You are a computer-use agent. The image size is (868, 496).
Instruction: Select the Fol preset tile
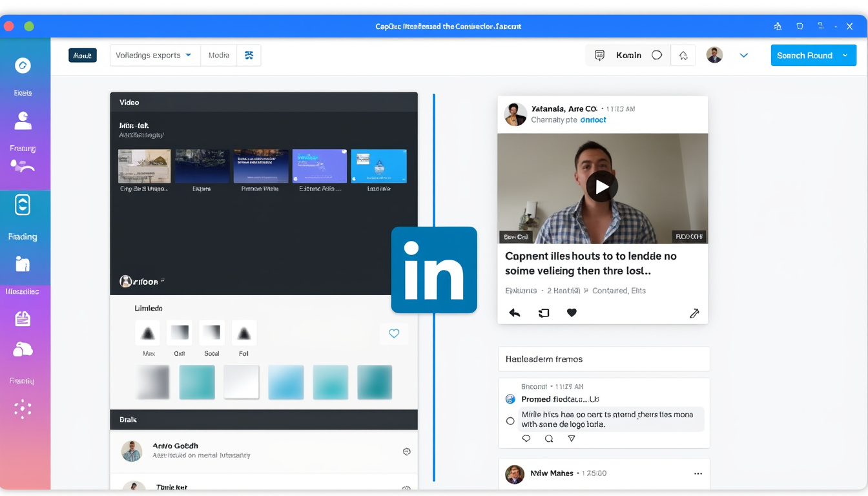[x=244, y=333]
